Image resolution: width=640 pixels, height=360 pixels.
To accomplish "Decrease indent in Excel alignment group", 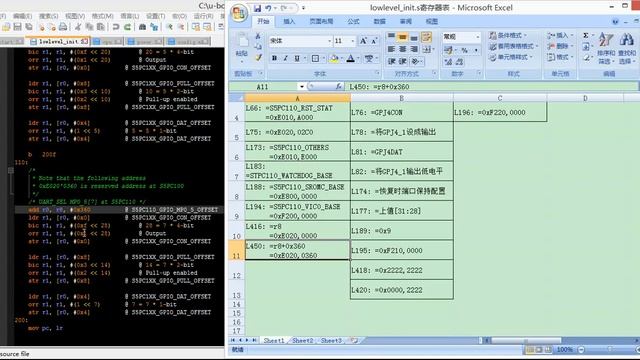I will tap(391, 61).
